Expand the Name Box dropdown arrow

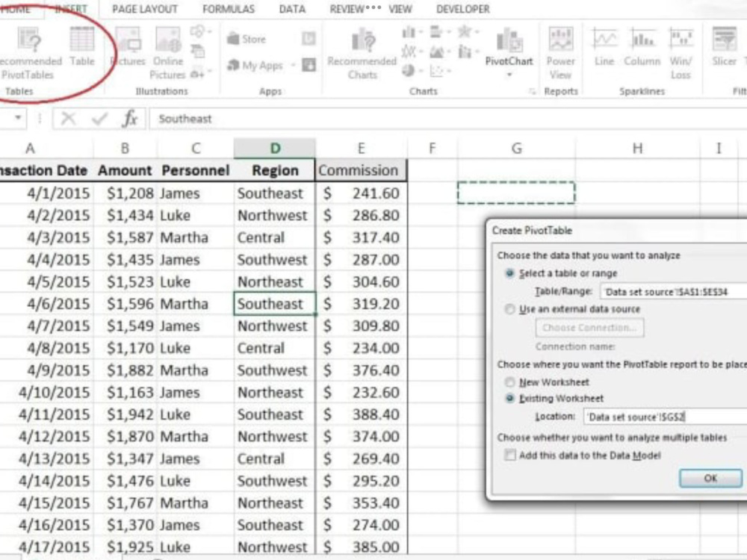(x=18, y=118)
